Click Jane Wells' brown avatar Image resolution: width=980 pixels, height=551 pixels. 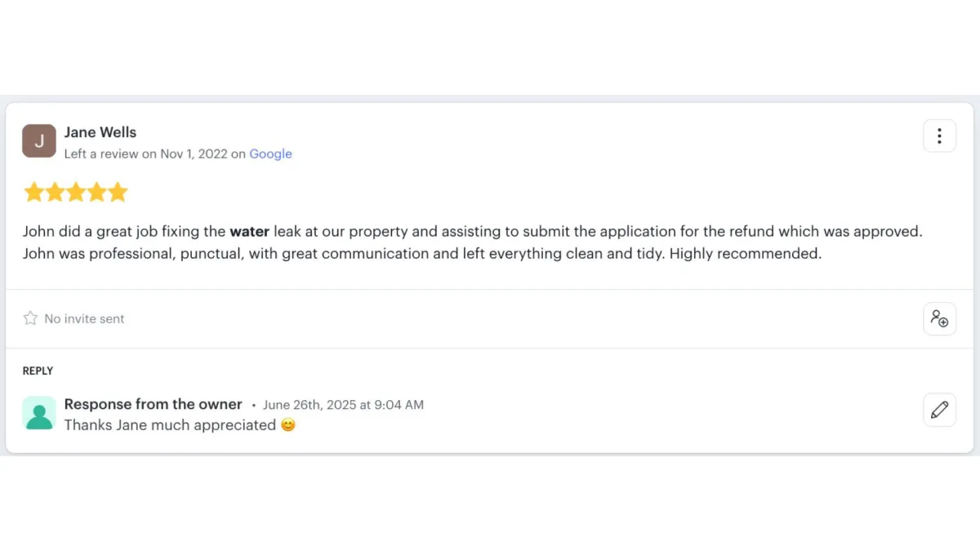39,141
